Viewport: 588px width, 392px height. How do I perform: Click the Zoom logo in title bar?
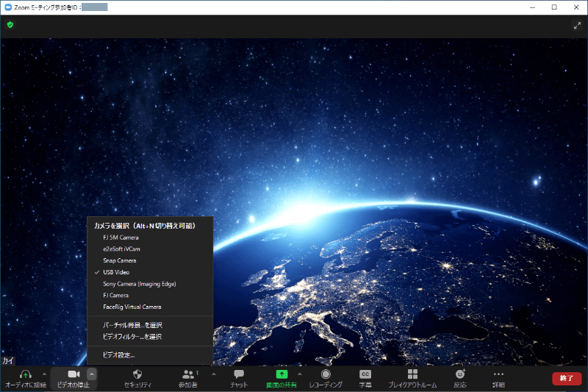[8, 7]
